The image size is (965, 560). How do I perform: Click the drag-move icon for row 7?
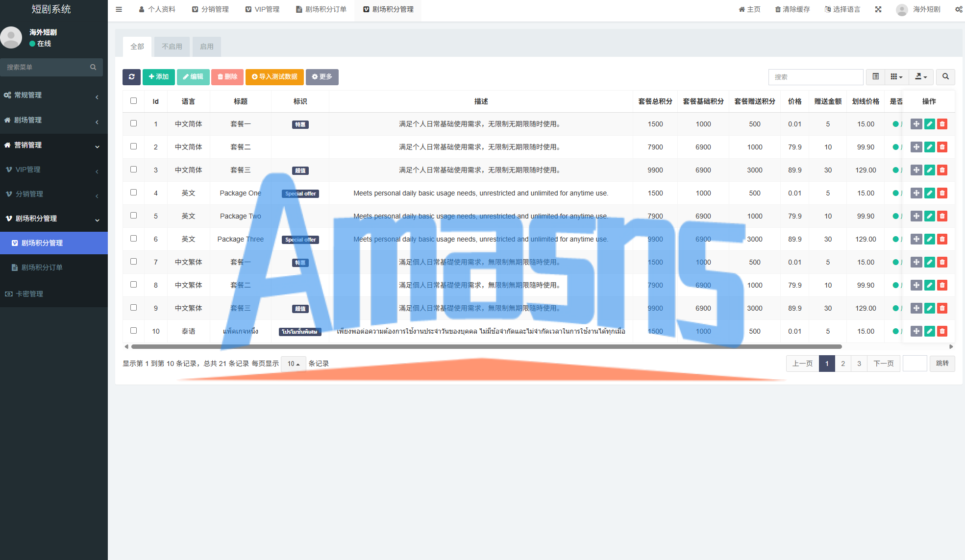point(916,262)
